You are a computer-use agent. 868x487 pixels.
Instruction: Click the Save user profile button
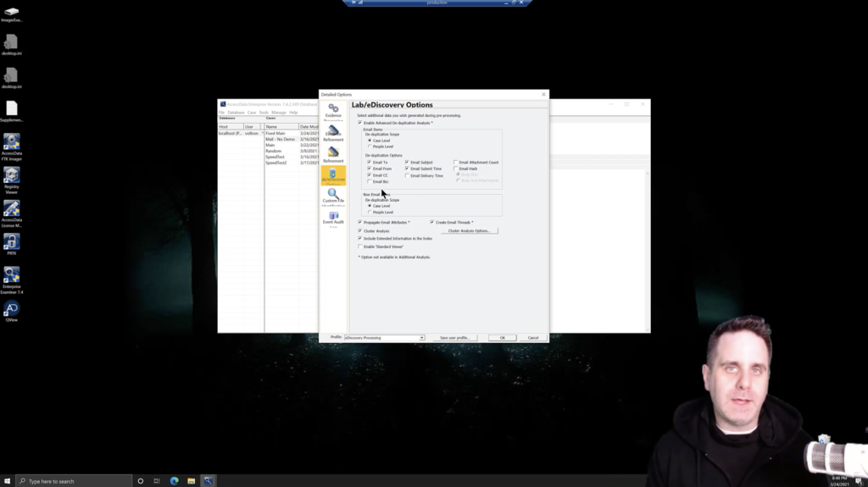click(x=455, y=338)
